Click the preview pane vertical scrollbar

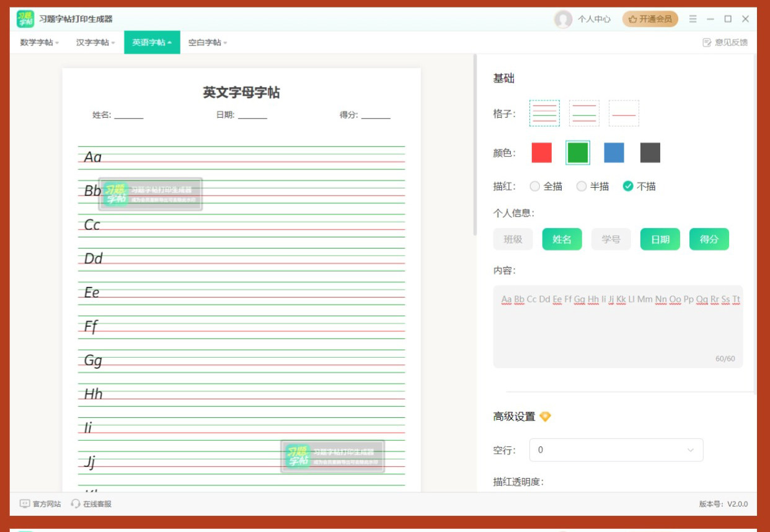[x=476, y=145]
